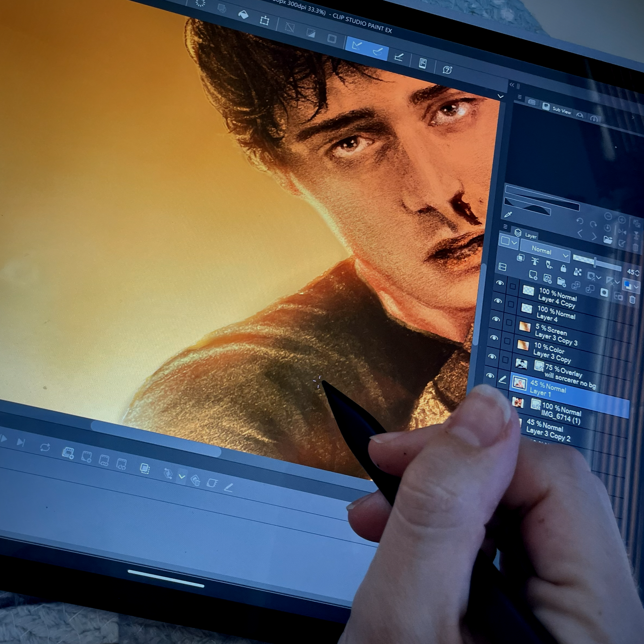Click the Delete Layer trash icon
The image size is (644, 644).
(632, 299)
